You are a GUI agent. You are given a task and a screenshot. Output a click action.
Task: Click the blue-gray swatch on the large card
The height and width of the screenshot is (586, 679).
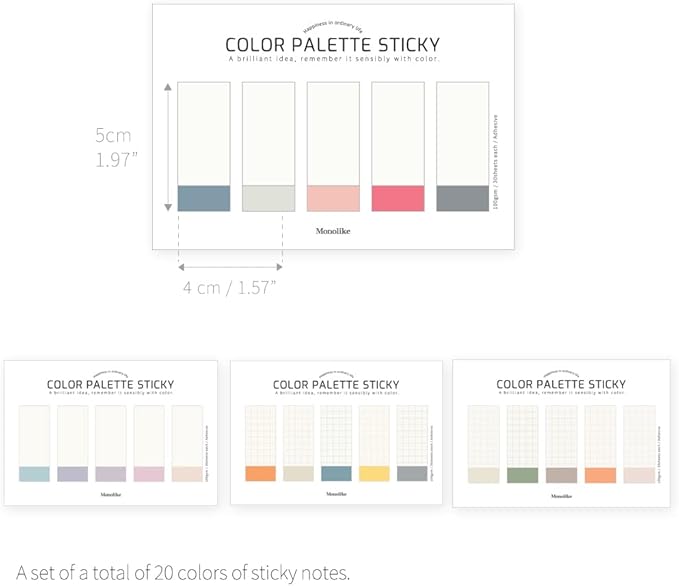[x=204, y=198]
